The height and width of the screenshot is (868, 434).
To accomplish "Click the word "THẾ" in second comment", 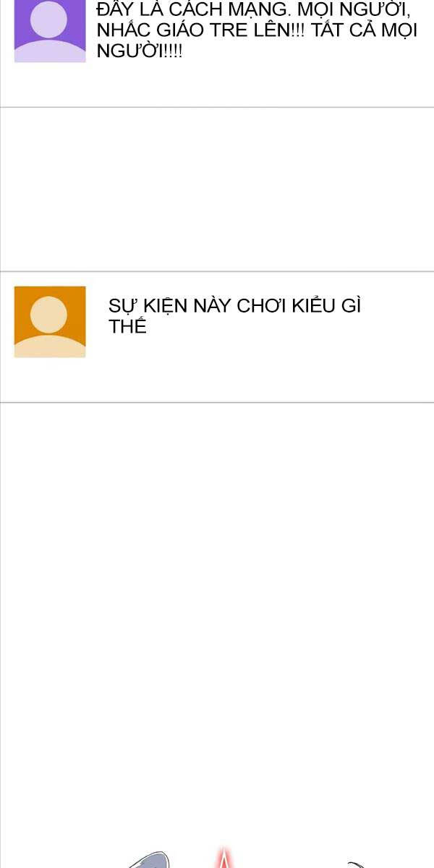I will pos(127,327).
